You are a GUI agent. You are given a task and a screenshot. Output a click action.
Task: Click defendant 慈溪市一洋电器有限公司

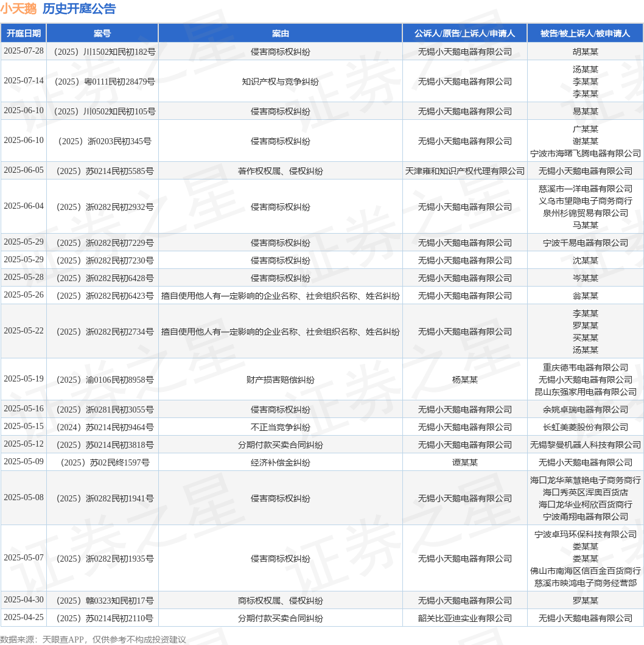tap(585, 189)
